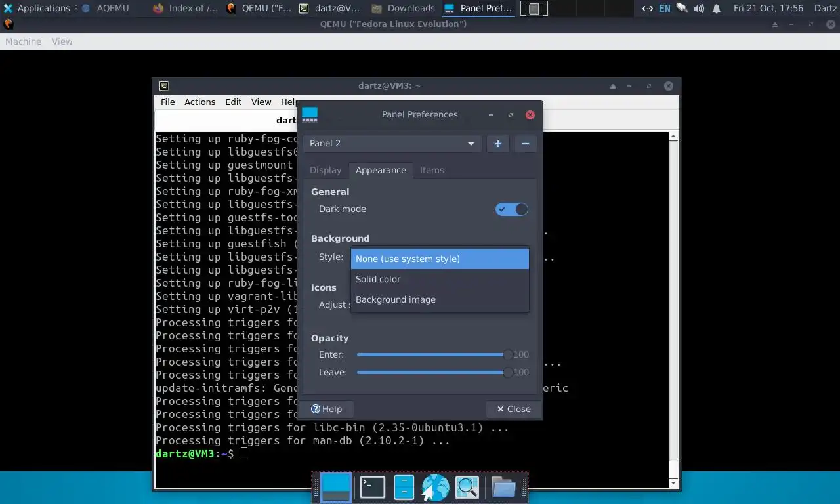Click 'Processing triggers for libc-bin' line
This screenshot has height=504, width=840.
pyautogui.click(x=332, y=427)
